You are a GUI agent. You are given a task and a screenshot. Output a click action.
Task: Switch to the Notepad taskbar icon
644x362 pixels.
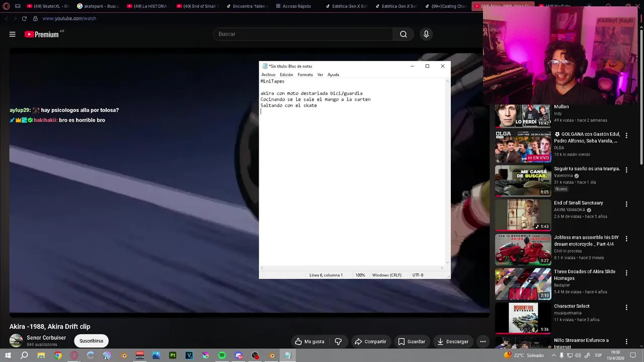288,355
